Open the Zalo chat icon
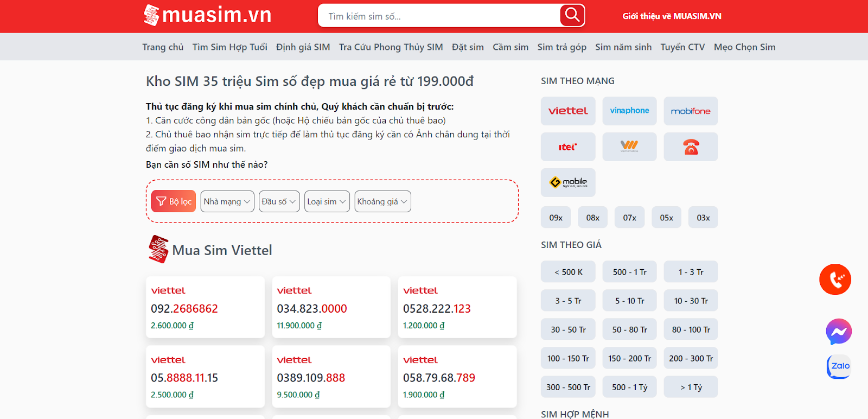The image size is (868, 419). pos(839,367)
